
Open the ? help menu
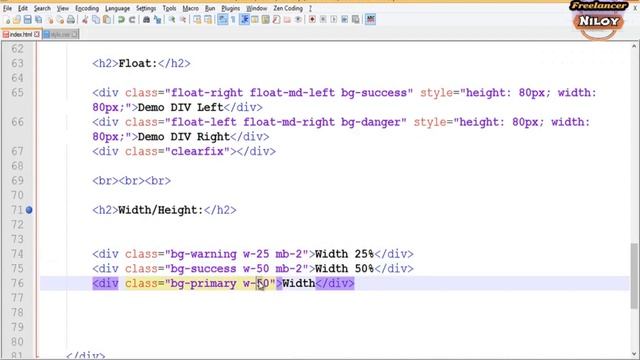click(310, 8)
